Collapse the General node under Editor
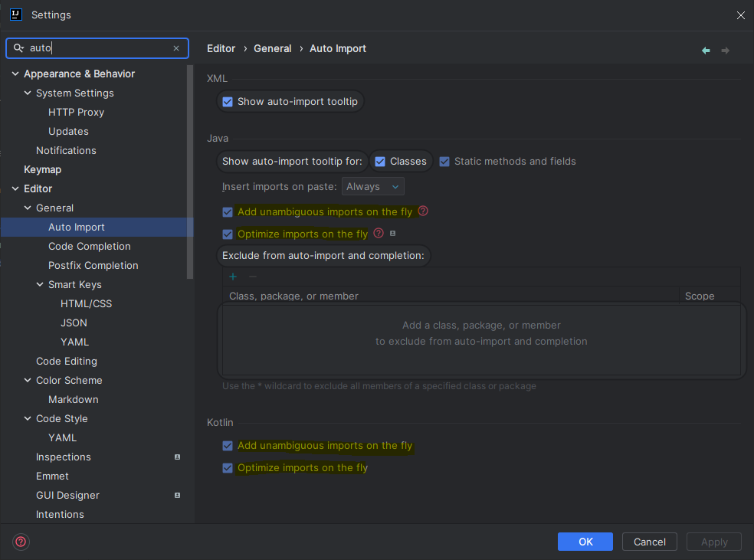 coord(28,208)
